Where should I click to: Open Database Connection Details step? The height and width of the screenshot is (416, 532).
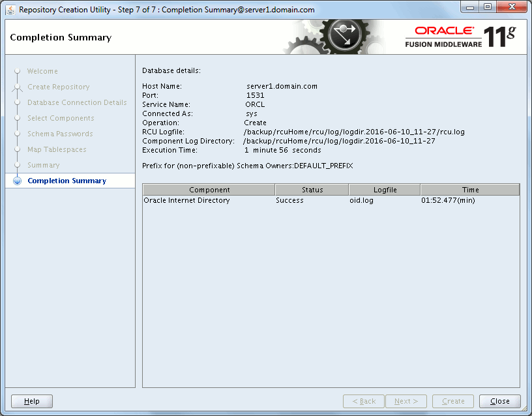pyautogui.click(x=77, y=102)
